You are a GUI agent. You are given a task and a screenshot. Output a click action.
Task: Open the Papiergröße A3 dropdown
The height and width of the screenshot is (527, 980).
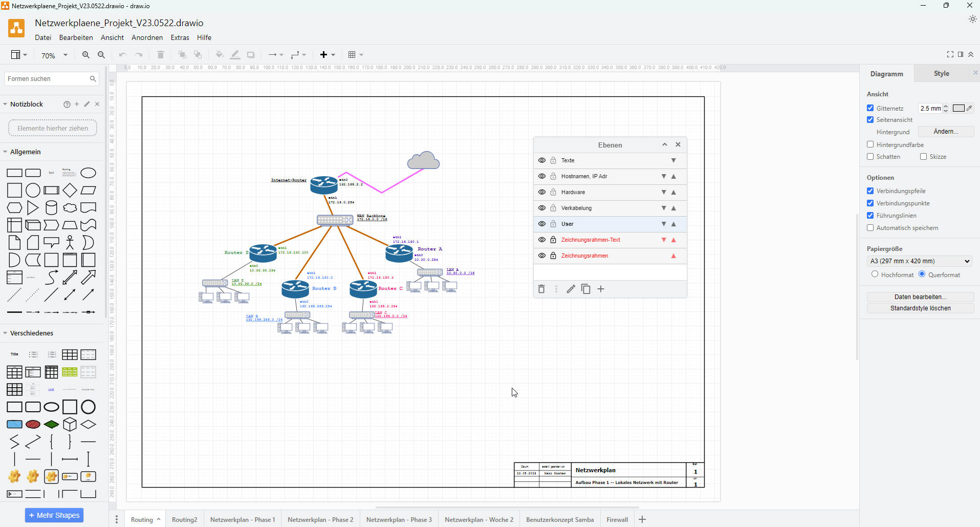pyautogui.click(x=920, y=261)
